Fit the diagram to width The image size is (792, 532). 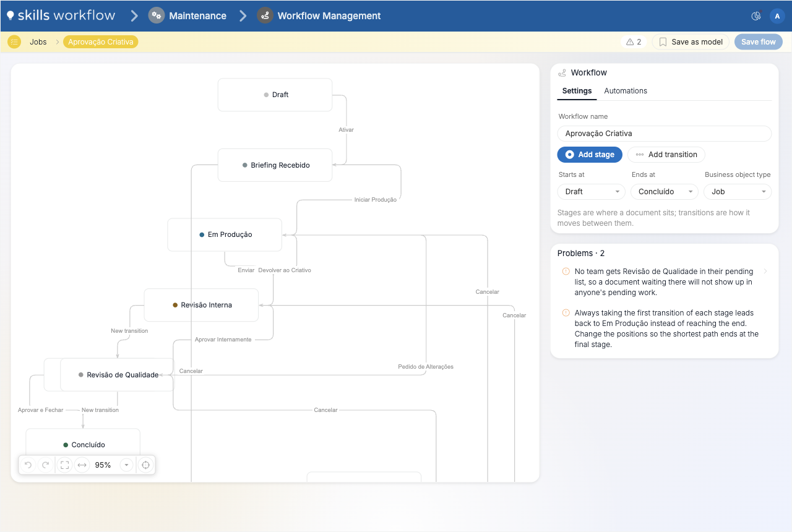pos(82,465)
